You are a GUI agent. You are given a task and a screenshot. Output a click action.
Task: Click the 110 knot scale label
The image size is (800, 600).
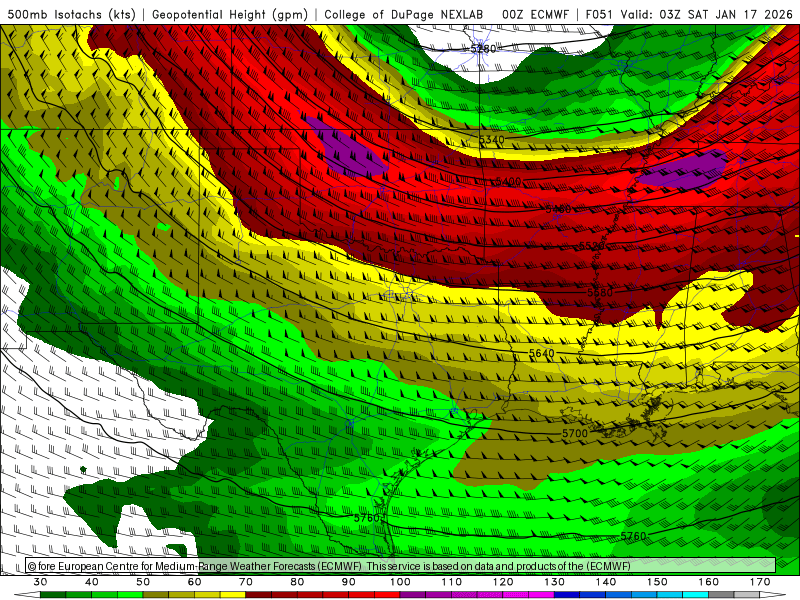(x=452, y=582)
